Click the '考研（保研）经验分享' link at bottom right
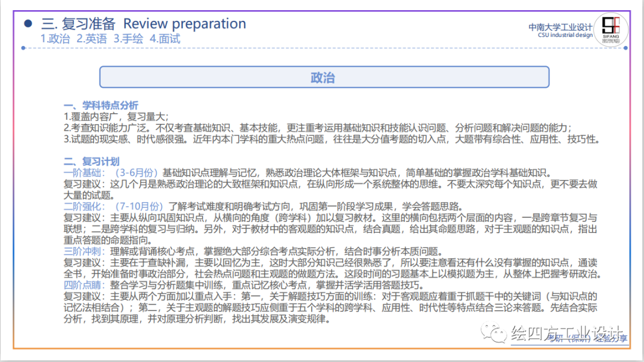Screen dimensions: 644x362 pyautogui.click(x=587, y=339)
